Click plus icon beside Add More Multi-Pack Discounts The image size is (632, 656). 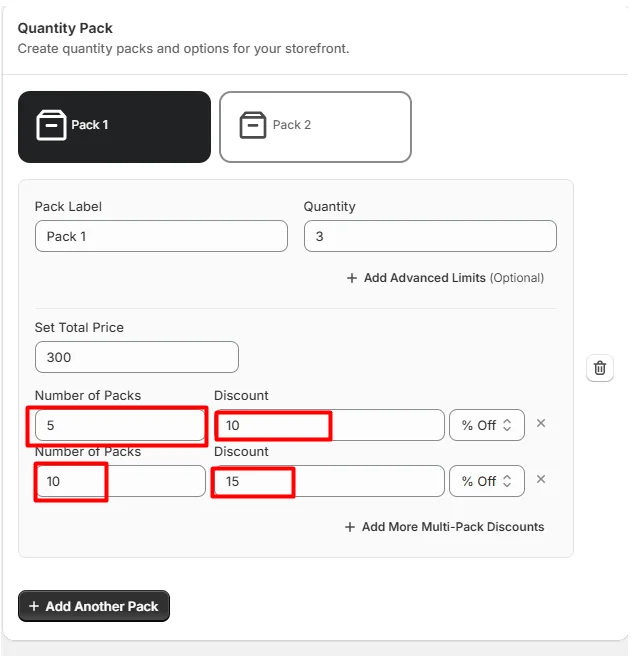pos(350,527)
